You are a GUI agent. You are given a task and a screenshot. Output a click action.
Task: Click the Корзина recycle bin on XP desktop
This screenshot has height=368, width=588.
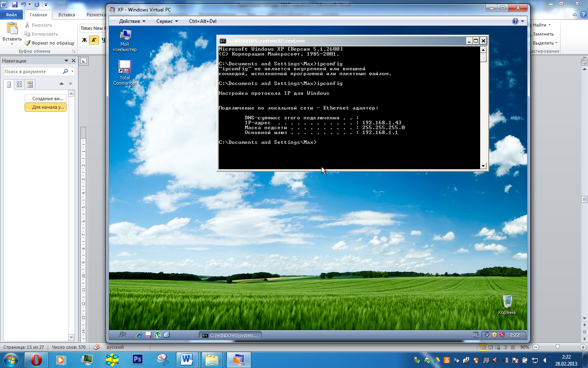click(x=507, y=305)
